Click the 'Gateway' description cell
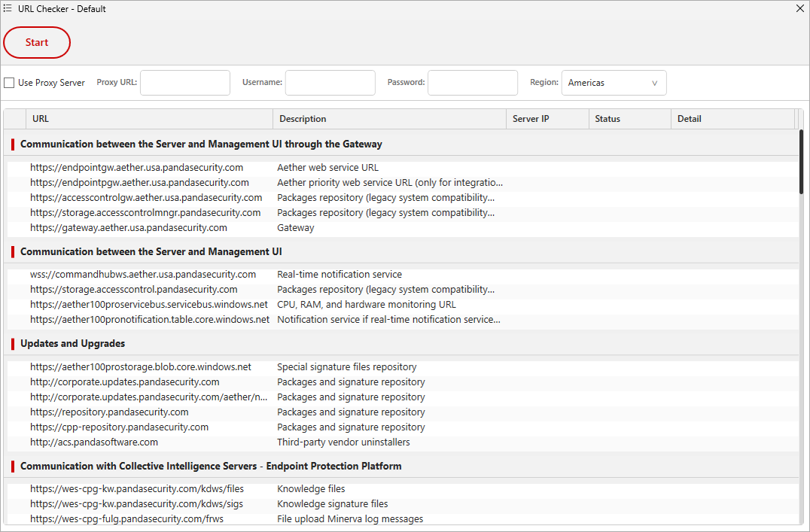This screenshot has height=532, width=810. [x=296, y=228]
